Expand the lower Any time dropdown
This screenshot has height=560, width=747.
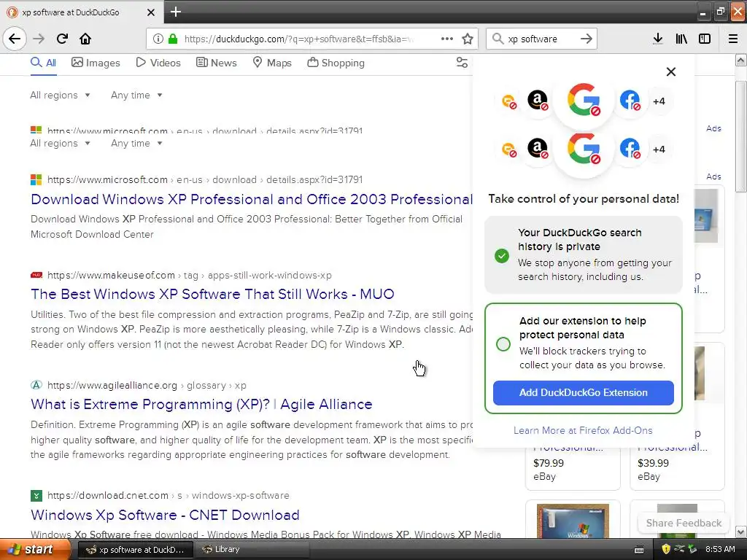point(136,144)
